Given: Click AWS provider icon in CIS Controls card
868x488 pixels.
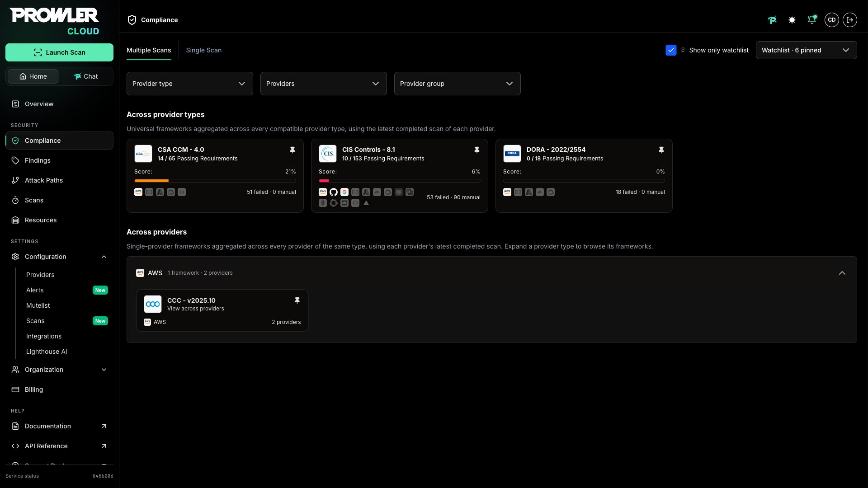Looking at the screenshot, I should pos(323,192).
